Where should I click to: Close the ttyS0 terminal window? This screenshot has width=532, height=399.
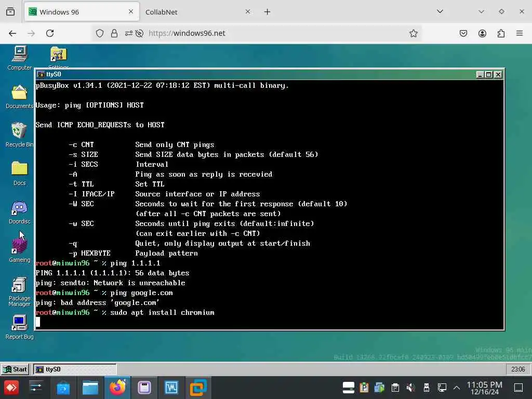pyautogui.click(x=498, y=75)
